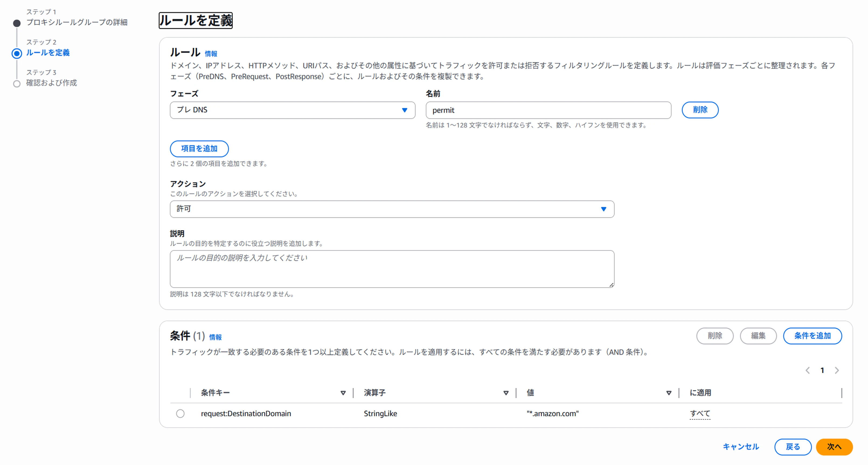Click the step 2 ルールを定義 indicator circle

[17, 53]
